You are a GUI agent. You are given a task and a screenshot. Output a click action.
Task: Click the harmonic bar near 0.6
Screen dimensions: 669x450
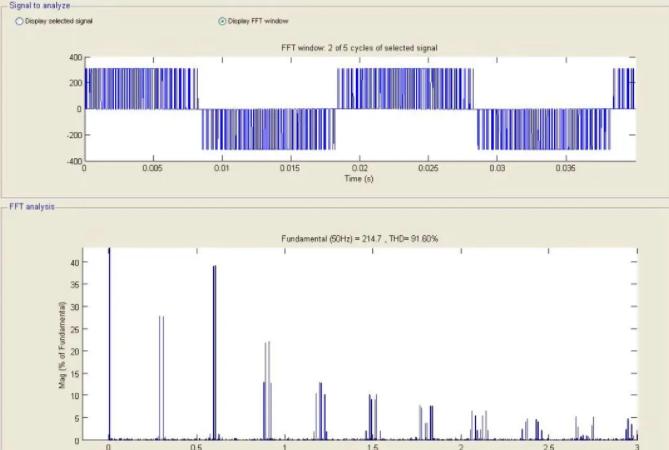click(214, 350)
